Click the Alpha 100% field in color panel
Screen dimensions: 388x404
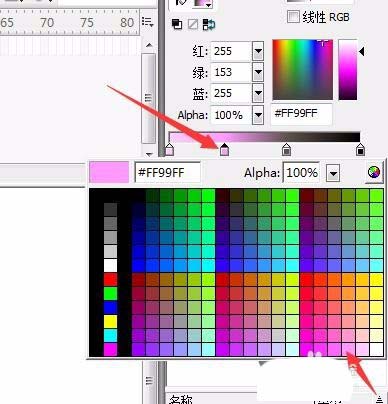pos(231,115)
